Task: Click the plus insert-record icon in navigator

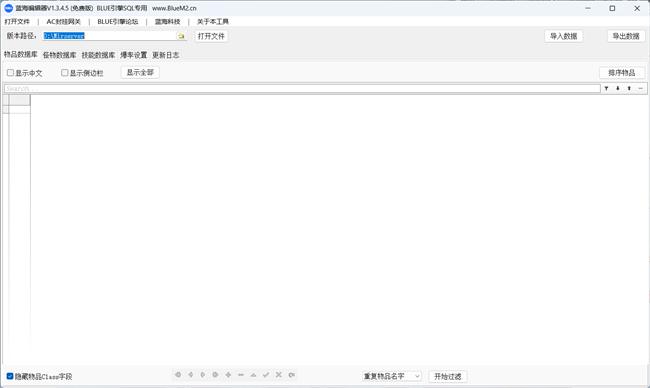Action: pyautogui.click(x=228, y=375)
